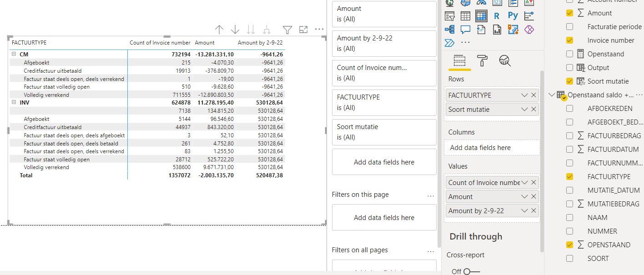Screen dimensions: 644x275
Task: Switch to the Fields well tab
Action: (x=460, y=60)
